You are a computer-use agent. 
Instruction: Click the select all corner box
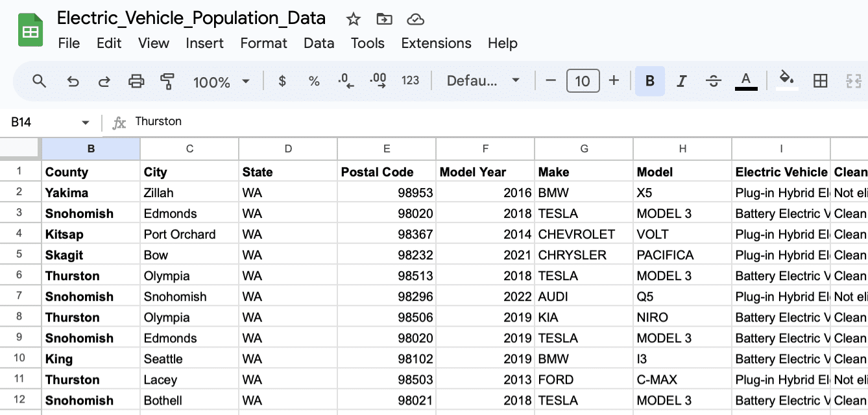(21, 149)
